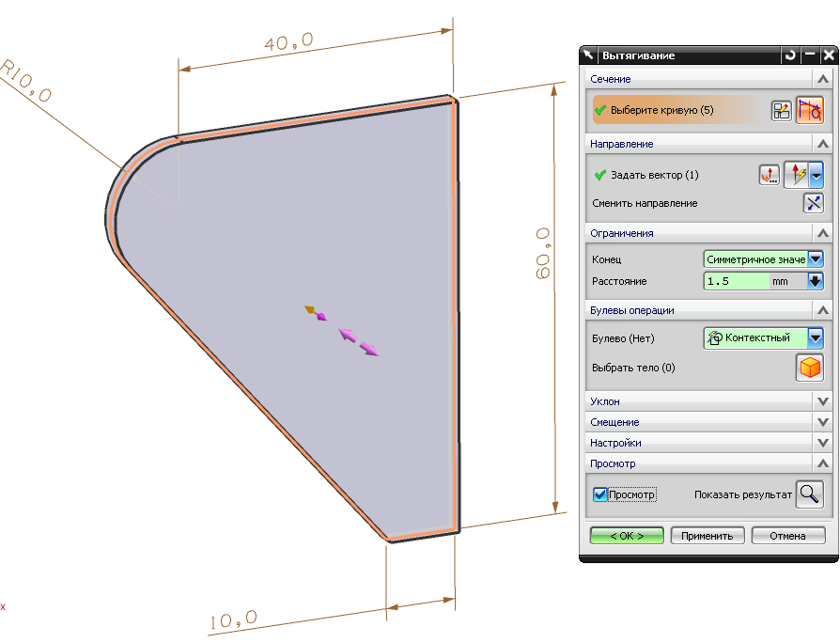Click the Выбрать тело (0) label

pyautogui.click(x=633, y=368)
